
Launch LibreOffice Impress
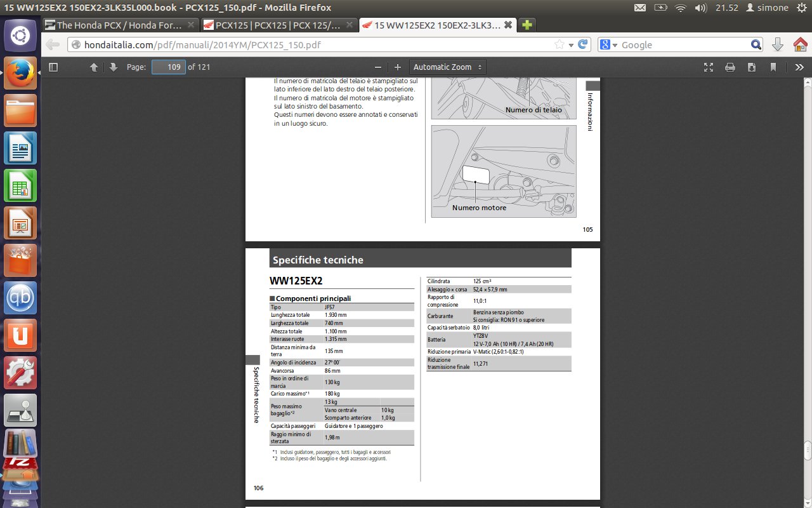[x=21, y=223]
